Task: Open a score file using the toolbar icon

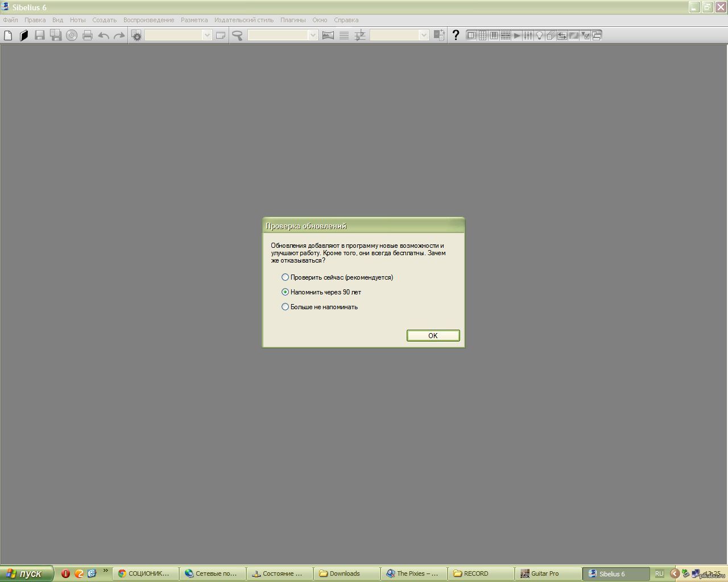Action: click(x=24, y=35)
